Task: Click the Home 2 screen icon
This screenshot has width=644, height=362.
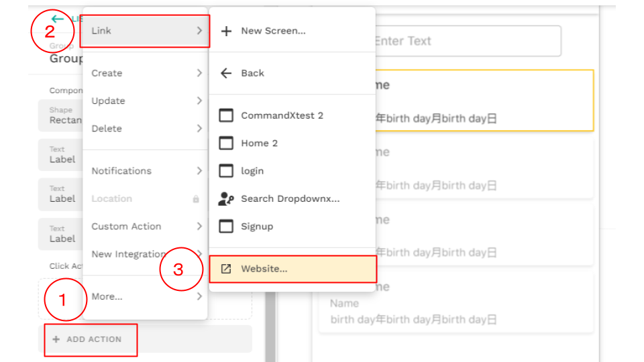Action: click(226, 143)
